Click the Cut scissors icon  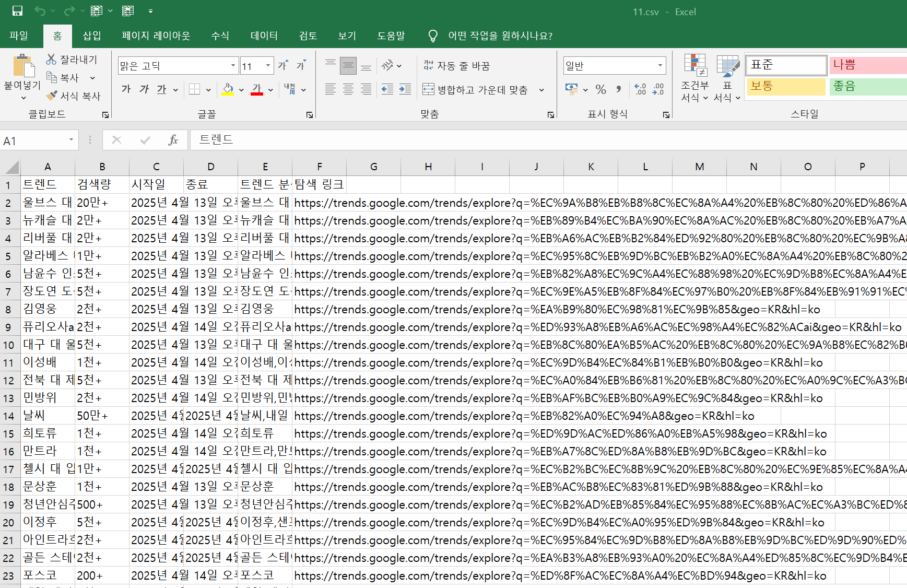coord(51,60)
